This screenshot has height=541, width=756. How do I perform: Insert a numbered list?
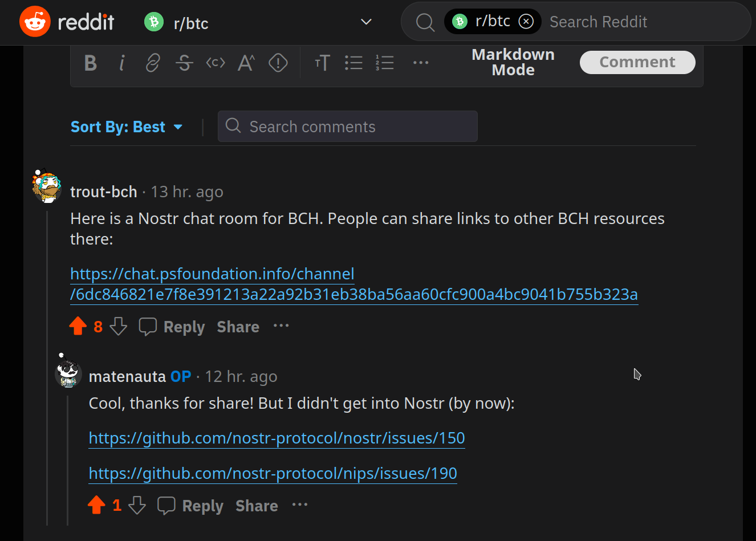385,63
